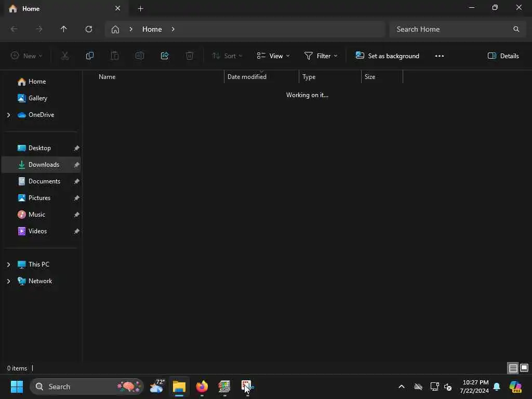
Task: Open Music in the navigation pane
Action: [41, 215]
